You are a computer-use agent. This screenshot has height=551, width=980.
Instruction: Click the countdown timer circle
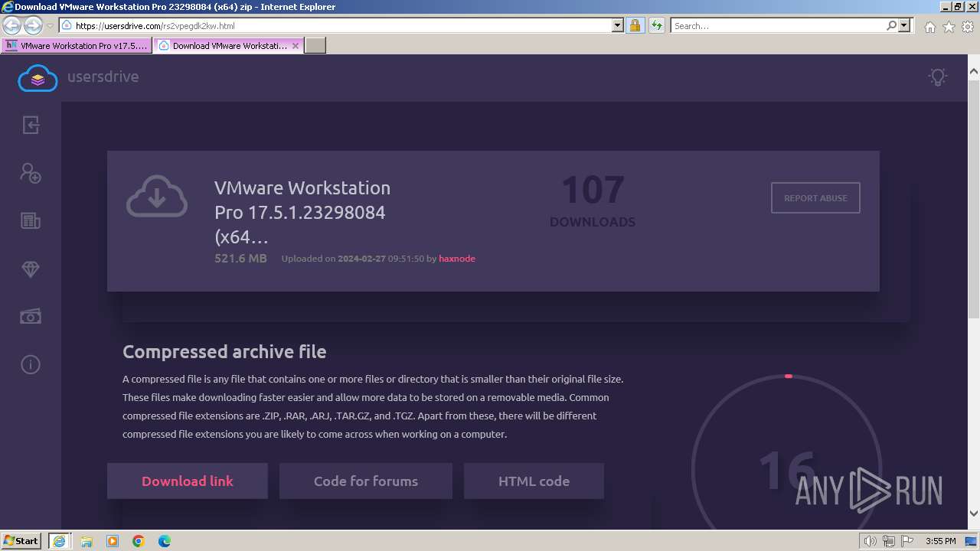788,469
